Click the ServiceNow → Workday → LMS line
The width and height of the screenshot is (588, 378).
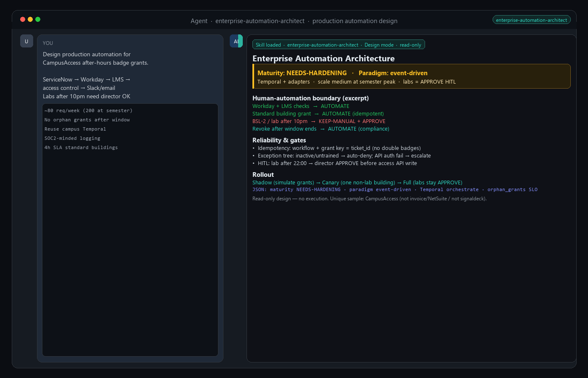(x=87, y=79)
